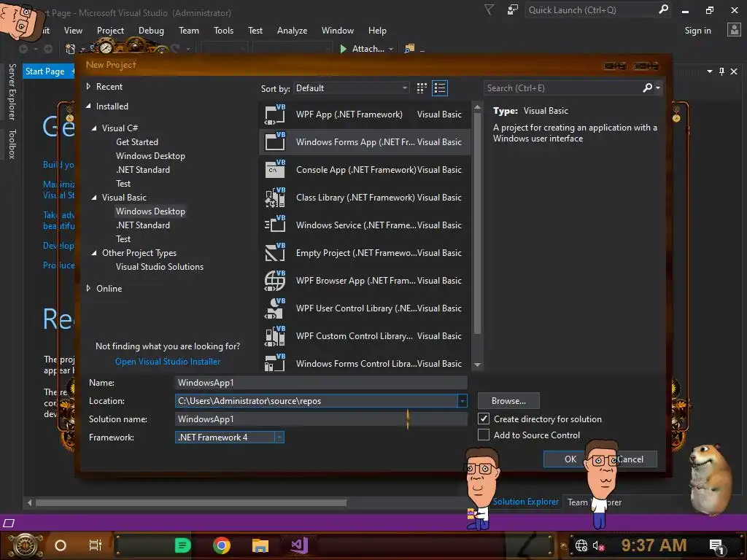Switch templates to medium list view

point(440,88)
